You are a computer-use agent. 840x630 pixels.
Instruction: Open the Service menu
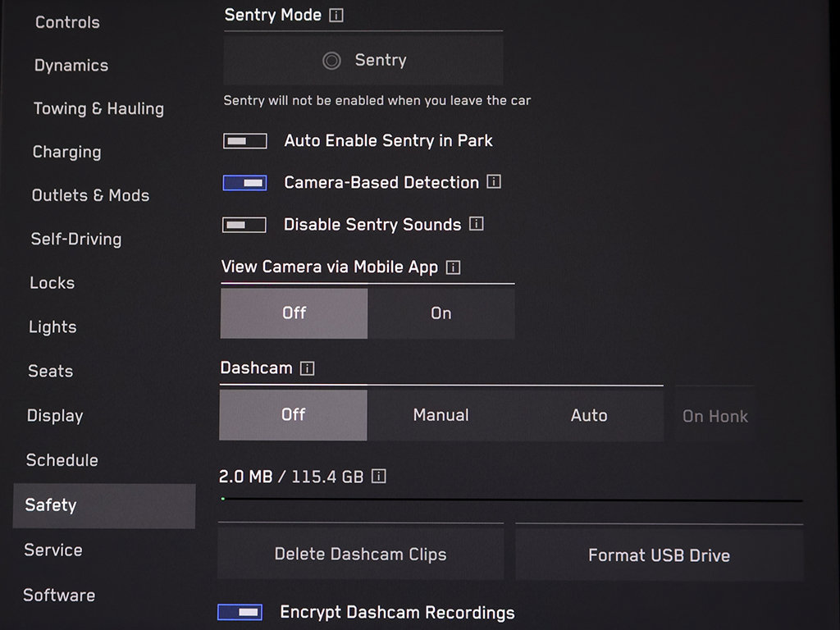(x=53, y=550)
